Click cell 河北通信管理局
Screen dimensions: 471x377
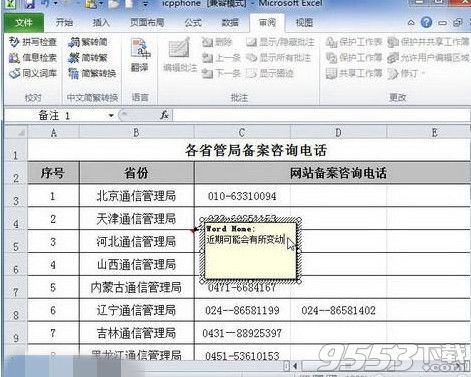(137, 242)
